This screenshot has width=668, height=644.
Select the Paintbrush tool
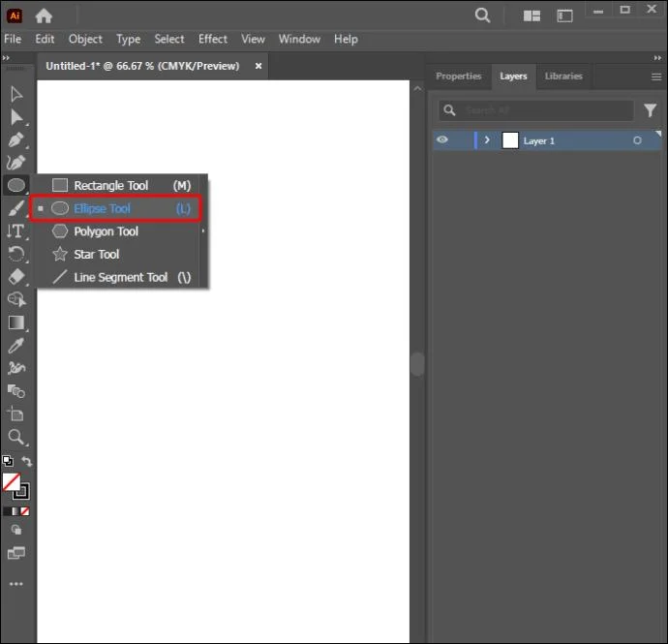click(x=15, y=208)
